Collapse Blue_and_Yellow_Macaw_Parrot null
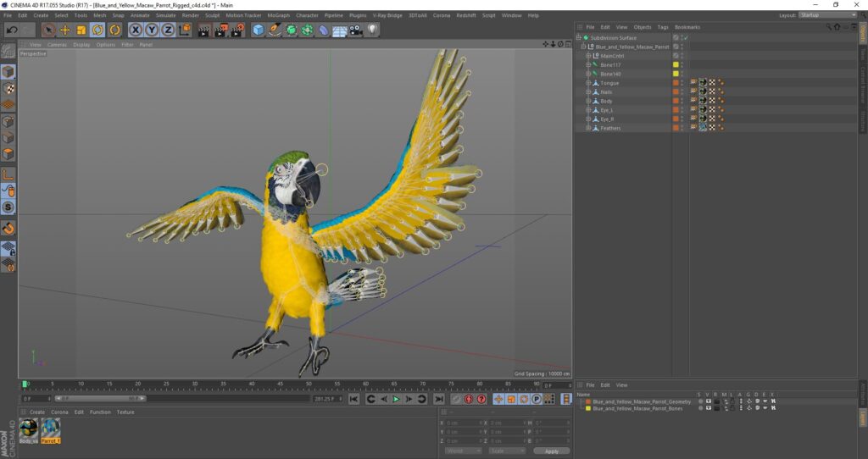This screenshot has width=868, height=459. 583,47
